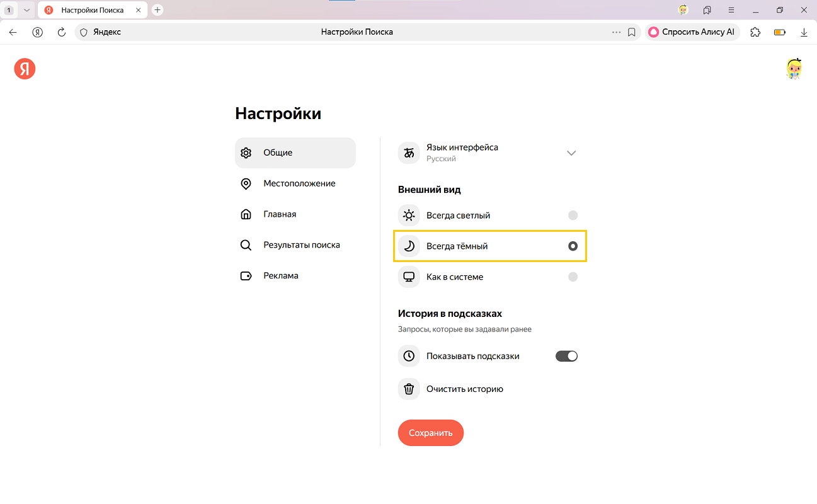Open the 'Местоположение' settings section
The image size is (817, 504).
(299, 183)
